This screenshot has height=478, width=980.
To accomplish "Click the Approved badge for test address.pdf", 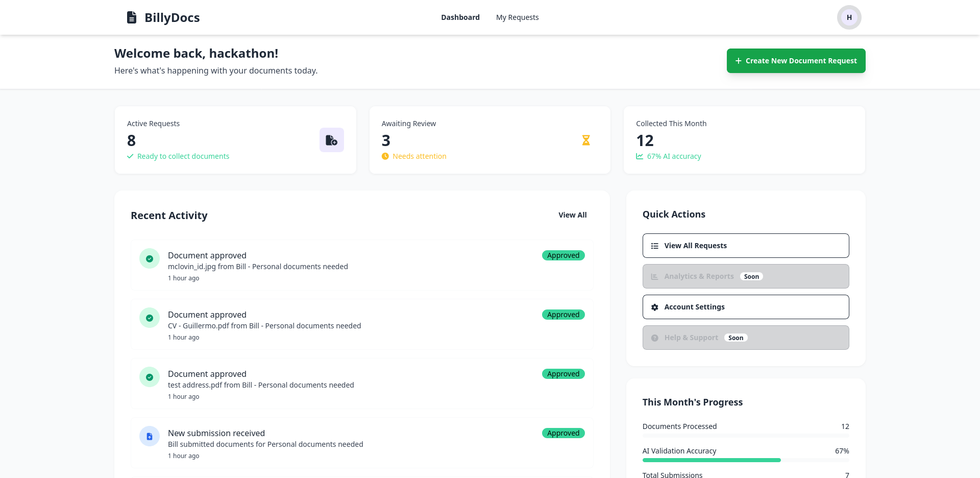I will [x=563, y=374].
